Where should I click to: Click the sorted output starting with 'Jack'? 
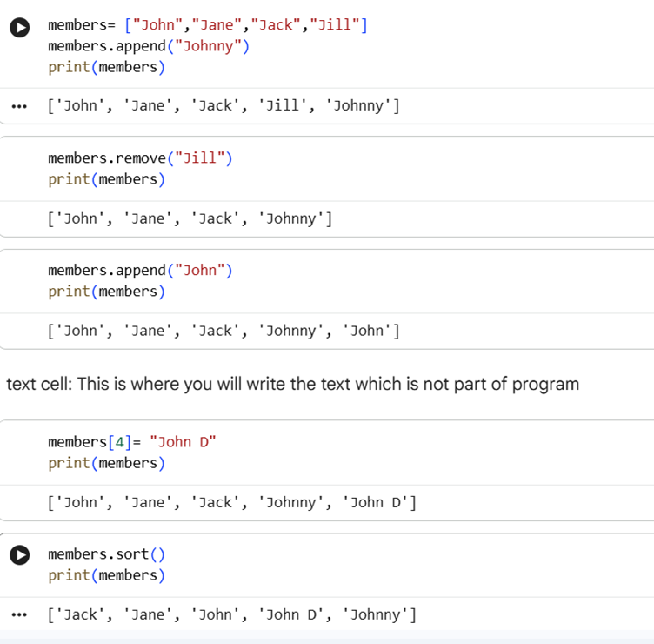[232, 615]
